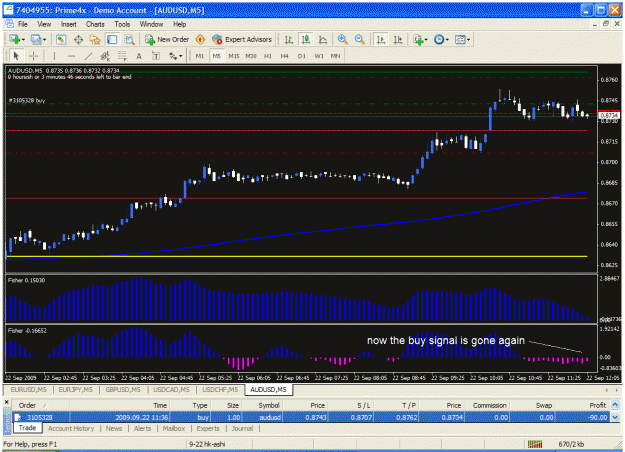Pick the trendline drawing tool
The width and height of the screenshot is (625, 452).
(88, 56)
